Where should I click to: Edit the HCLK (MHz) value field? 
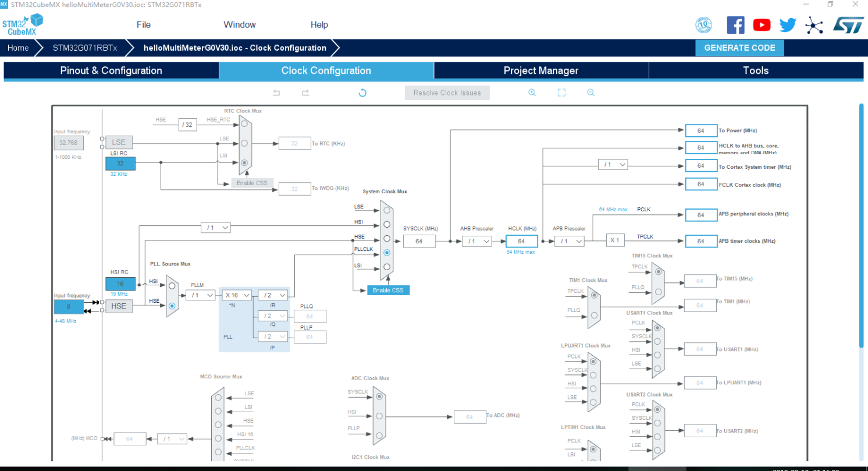tap(522, 241)
